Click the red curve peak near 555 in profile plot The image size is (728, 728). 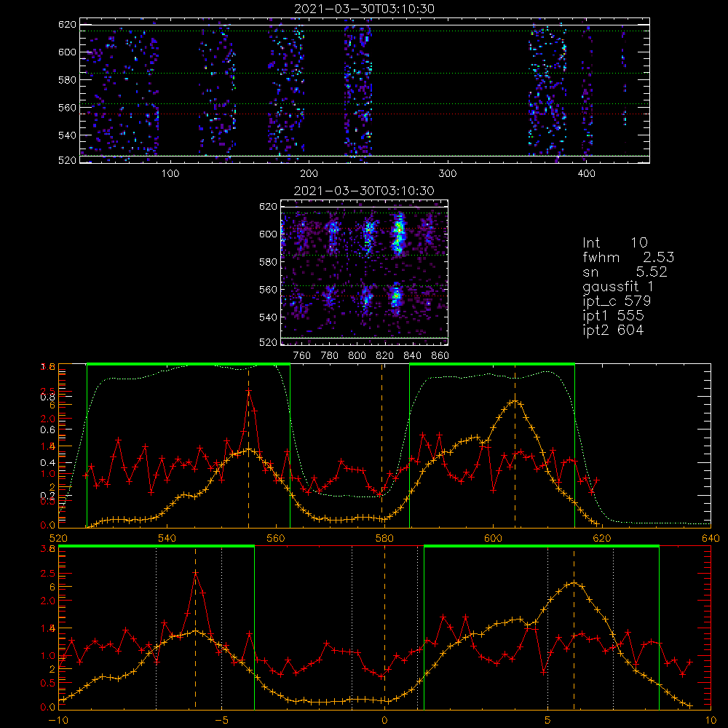point(249,392)
